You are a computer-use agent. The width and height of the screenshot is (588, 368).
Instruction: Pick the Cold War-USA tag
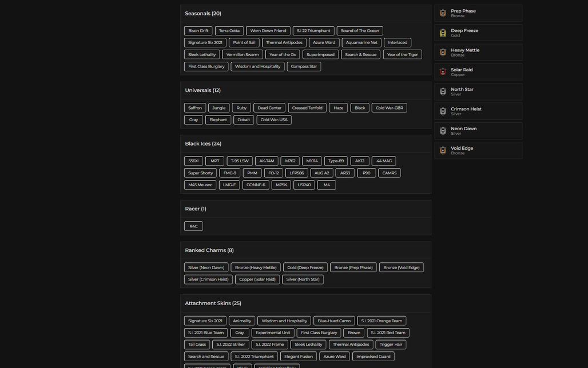tap(274, 120)
